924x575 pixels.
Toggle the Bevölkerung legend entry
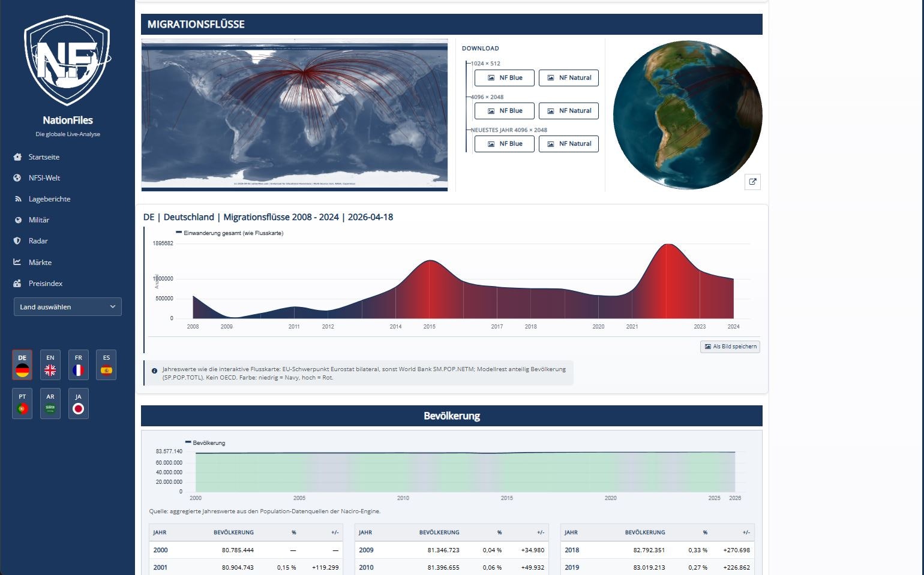pos(205,442)
